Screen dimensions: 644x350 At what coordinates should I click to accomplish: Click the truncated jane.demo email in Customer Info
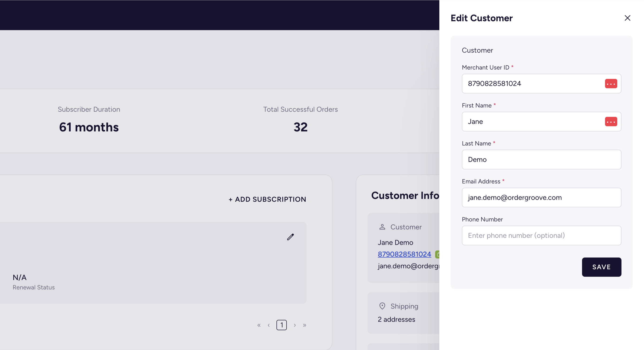(x=409, y=266)
